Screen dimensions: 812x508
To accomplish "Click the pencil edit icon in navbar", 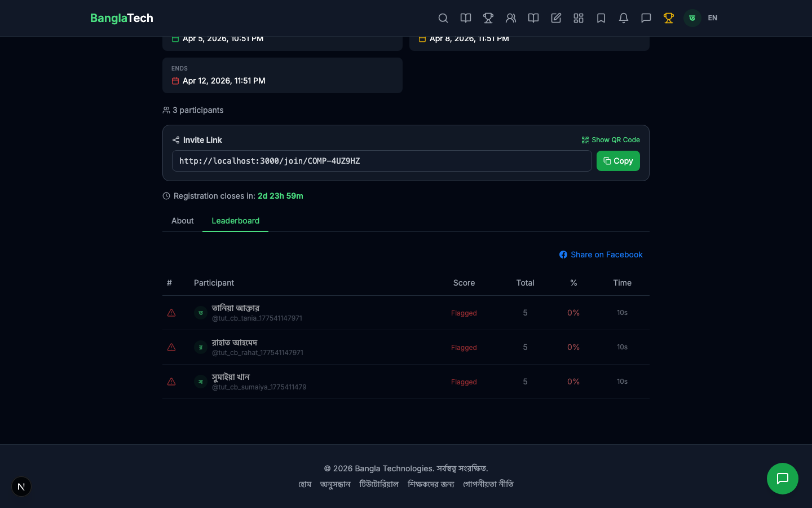I will pyautogui.click(x=556, y=18).
